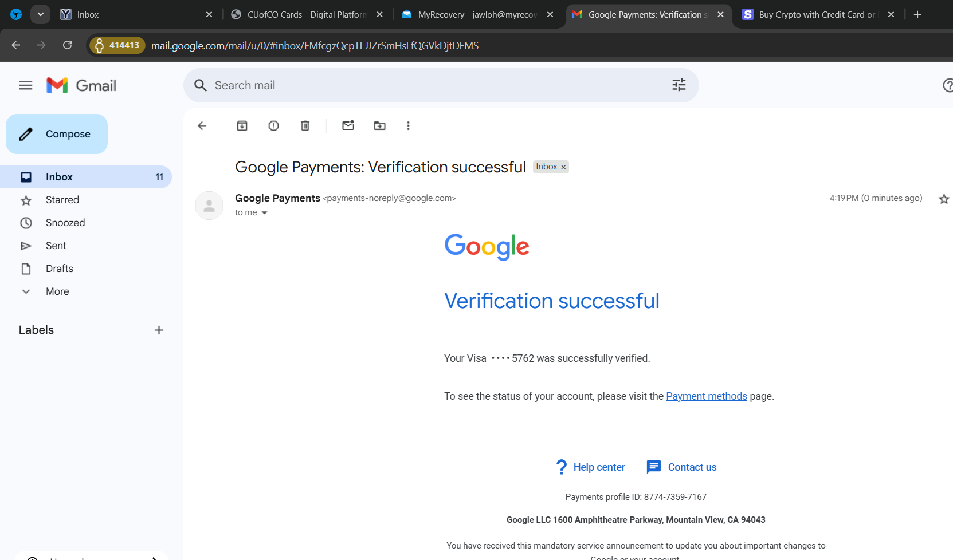The width and height of the screenshot is (953, 560).
Task: Open the Move to folder icon
Action: tap(379, 126)
